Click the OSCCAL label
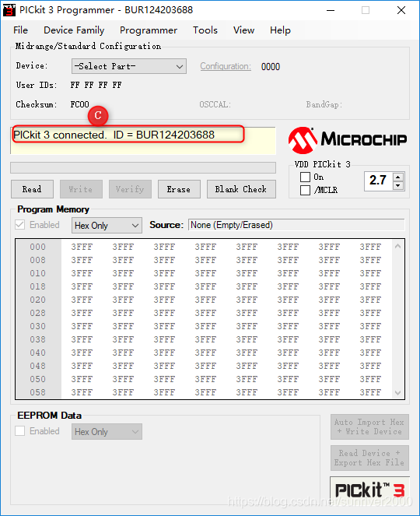The width and height of the screenshot is (420, 516). 215,104
